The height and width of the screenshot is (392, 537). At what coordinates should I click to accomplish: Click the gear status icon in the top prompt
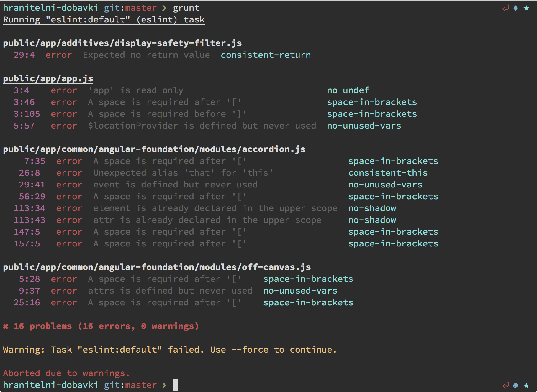click(516, 8)
